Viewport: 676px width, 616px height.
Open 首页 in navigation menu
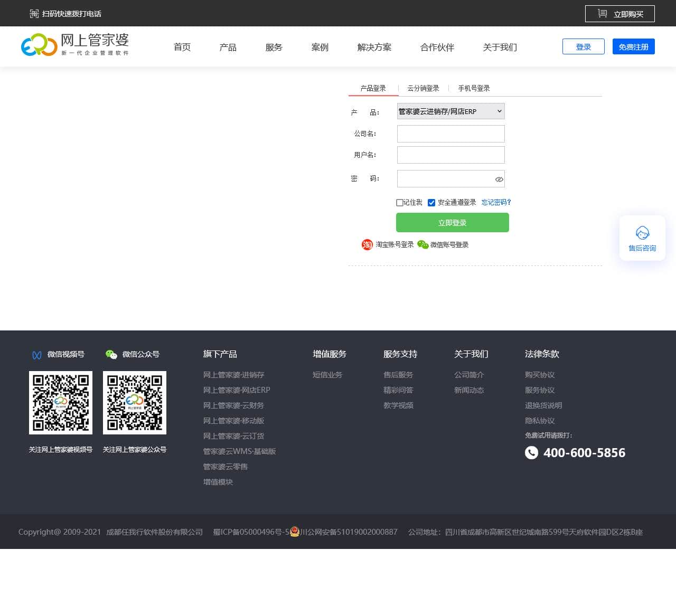pyautogui.click(x=182, y=47)
